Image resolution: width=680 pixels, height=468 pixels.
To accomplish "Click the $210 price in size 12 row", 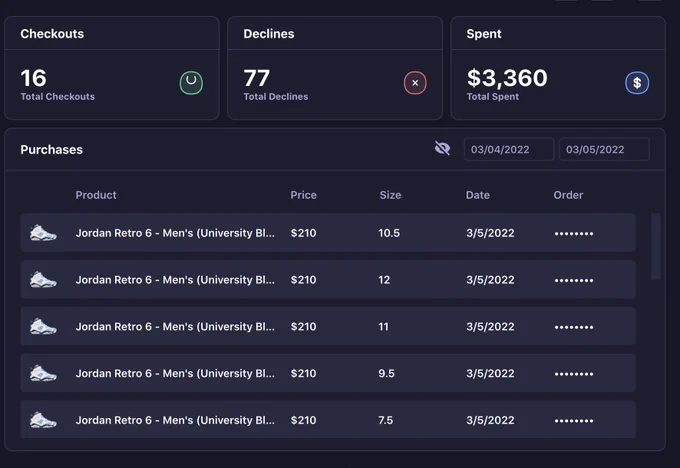I will click(304, 280).
